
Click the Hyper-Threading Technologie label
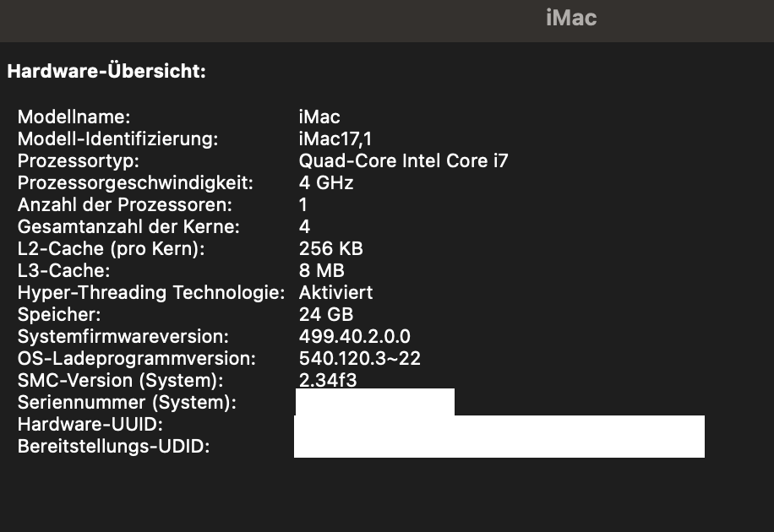[151, 292]
